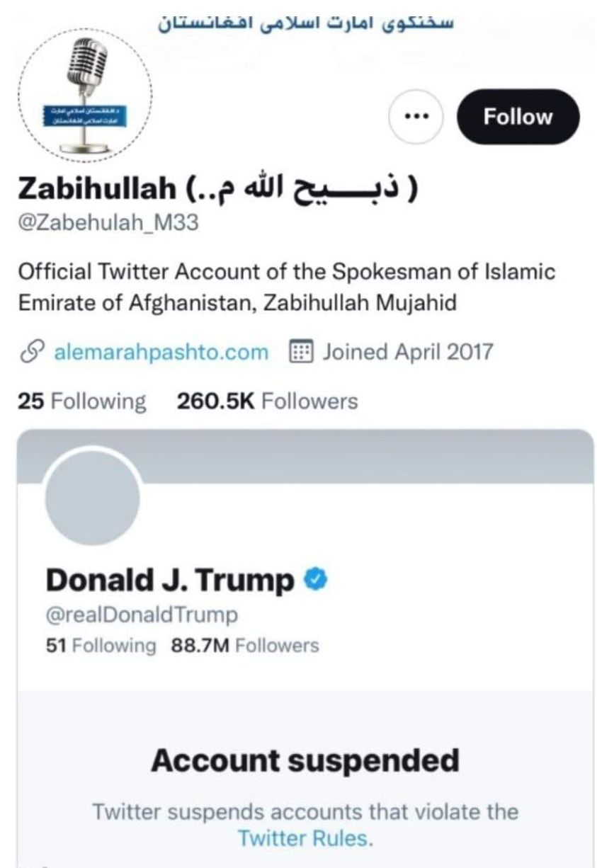Click the link chain icon
Viewport: 597px width, 868px height.
30,352
